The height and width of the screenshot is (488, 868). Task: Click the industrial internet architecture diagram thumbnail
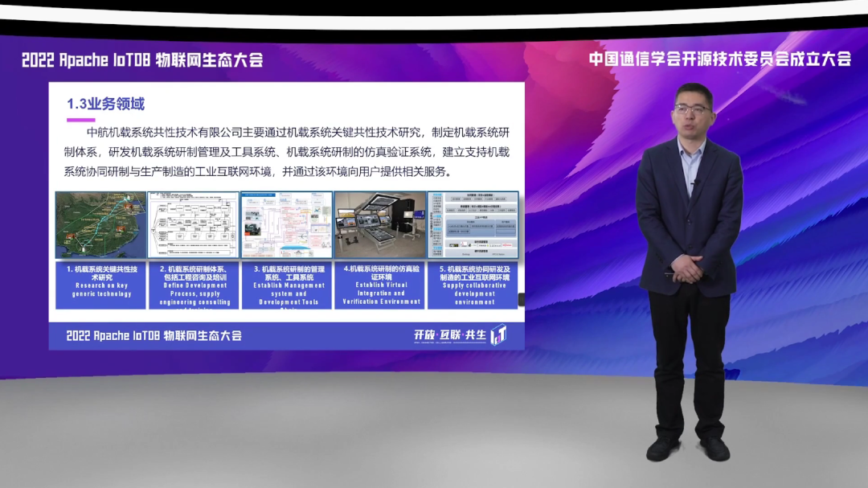[x=473, y=225]
